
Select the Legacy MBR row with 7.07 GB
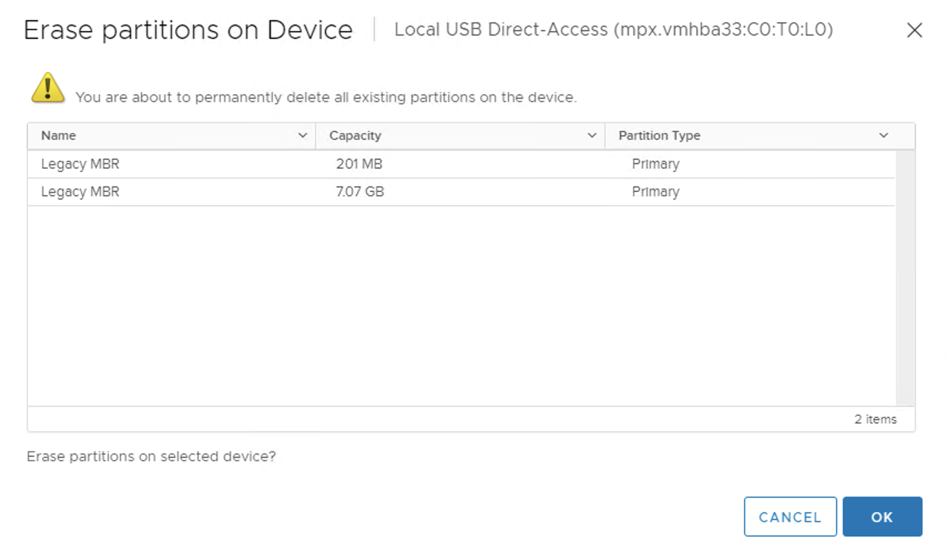(461, 192)
